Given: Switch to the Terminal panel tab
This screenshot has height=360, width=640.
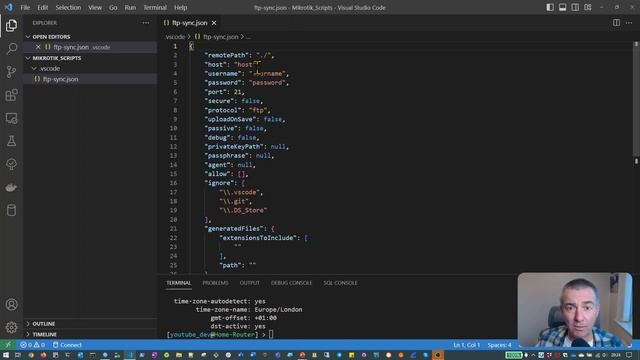Looking at the screenshot, I should [178, 283].
